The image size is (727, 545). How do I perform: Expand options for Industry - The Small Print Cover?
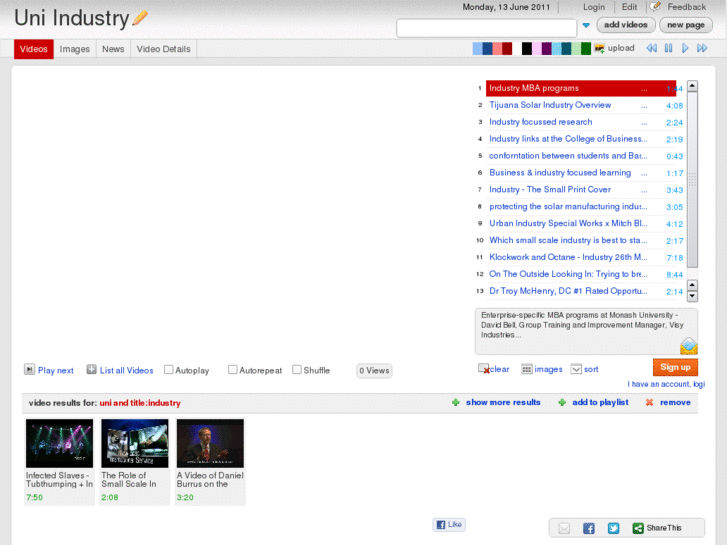coord(644,191)
